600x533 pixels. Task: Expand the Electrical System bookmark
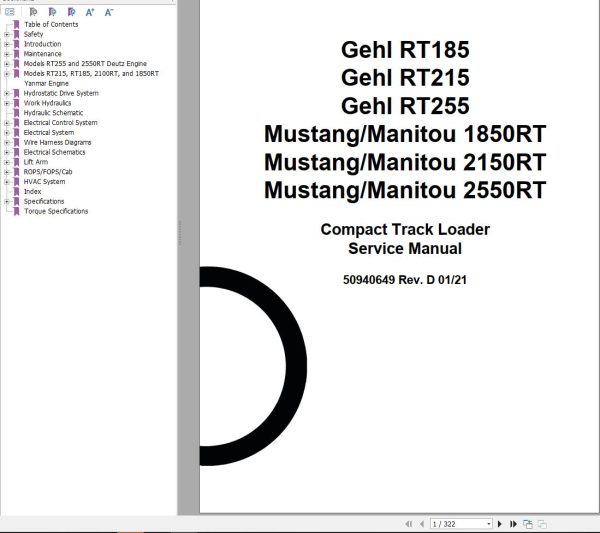point(7,133)
